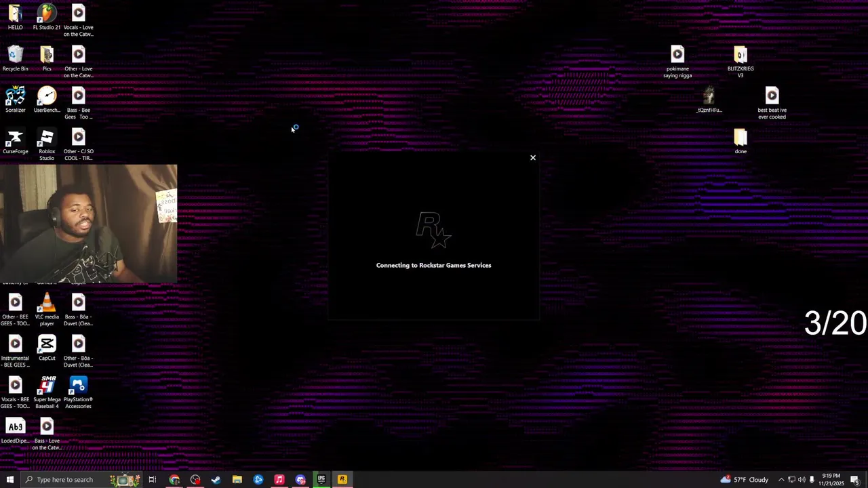Image resolution: width=868 pixels, height=488 pixels.
Task: Select Vocals - BEE GEES - TOO... file
Action: coord(15,393)
